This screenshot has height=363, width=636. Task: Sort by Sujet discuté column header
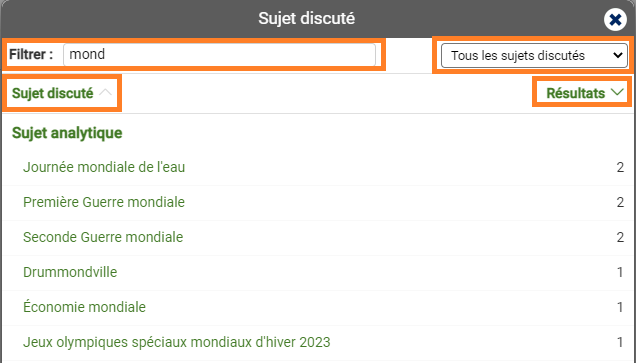[53, 93]
